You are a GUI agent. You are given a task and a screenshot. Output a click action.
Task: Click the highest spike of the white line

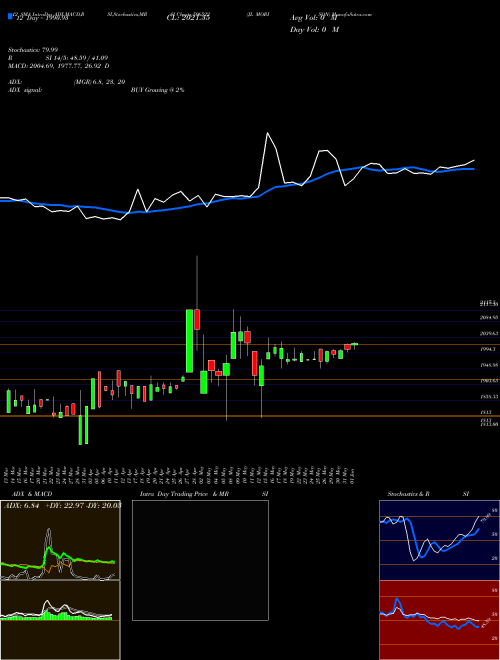tap(267, 133)
